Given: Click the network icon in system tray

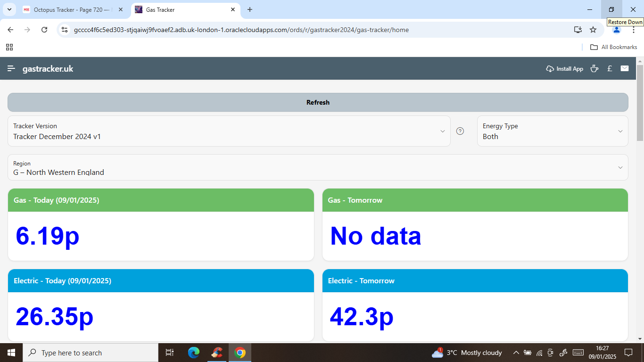Looking at the screenshot, I should pos(539,353).
